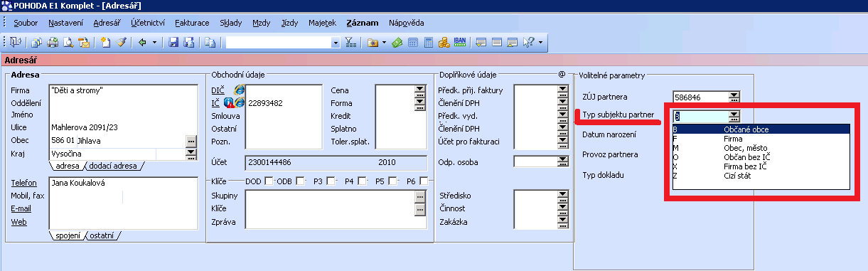Toggle the P5 checkbox
The image size is (868, 271).
[x=393, y=181]
